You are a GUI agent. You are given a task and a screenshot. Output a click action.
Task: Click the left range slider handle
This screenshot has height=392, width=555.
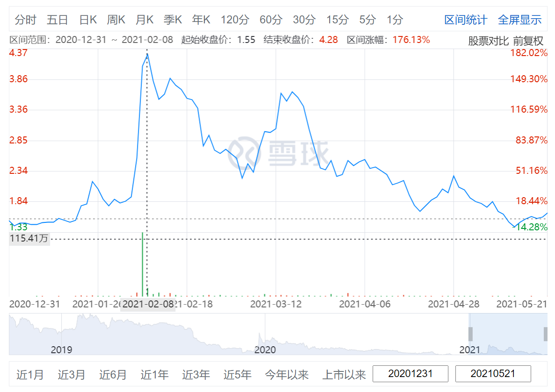[470, 334]
